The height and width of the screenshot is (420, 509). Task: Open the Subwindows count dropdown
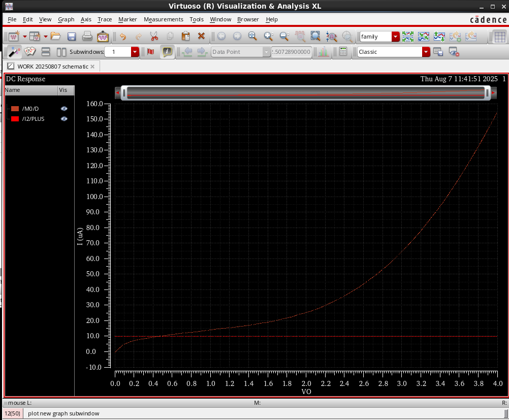135,52
